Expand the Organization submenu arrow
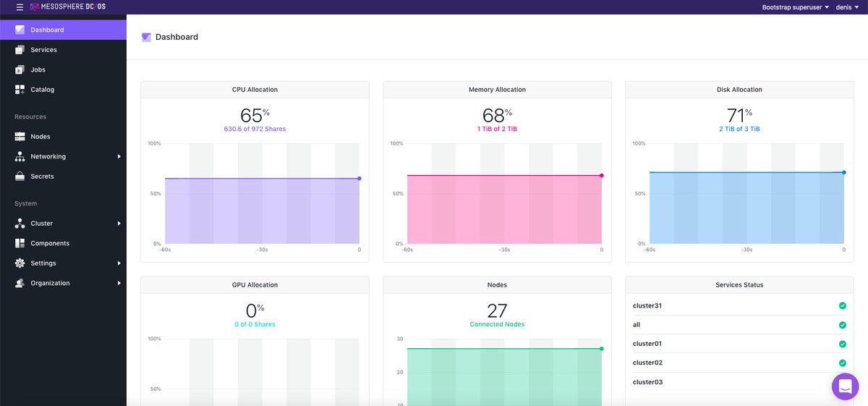Screen dimensions: 868x406 tap(119, 283)
